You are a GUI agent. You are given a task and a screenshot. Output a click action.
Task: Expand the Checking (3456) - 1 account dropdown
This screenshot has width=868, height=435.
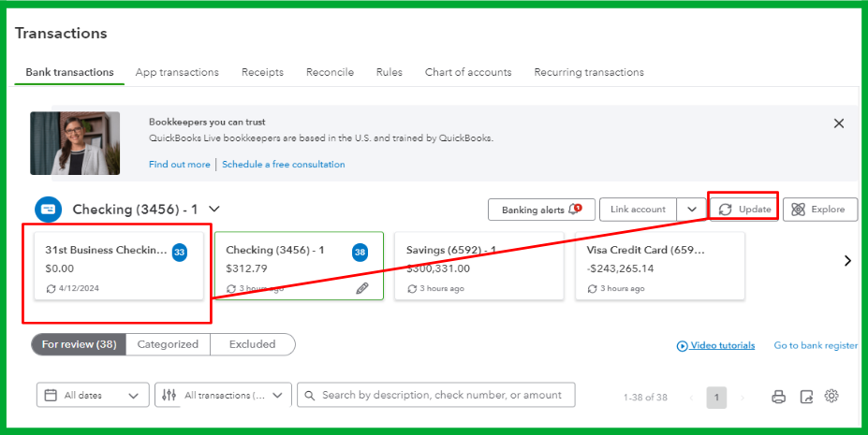click(214, 210)
